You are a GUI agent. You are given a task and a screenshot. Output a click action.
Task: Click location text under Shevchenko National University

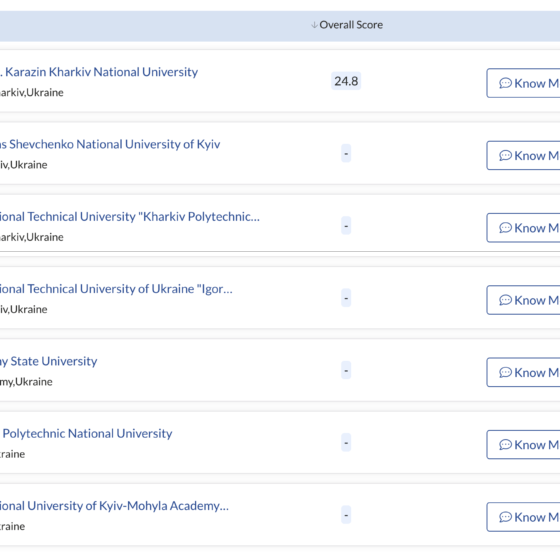point(24,165)
